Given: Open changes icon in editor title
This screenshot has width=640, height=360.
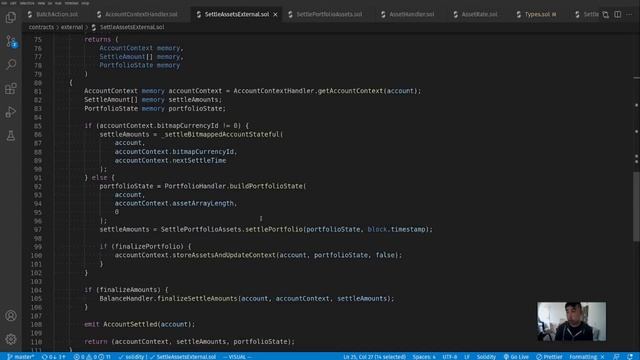Looking at the screenshot, I should point(606,14).
